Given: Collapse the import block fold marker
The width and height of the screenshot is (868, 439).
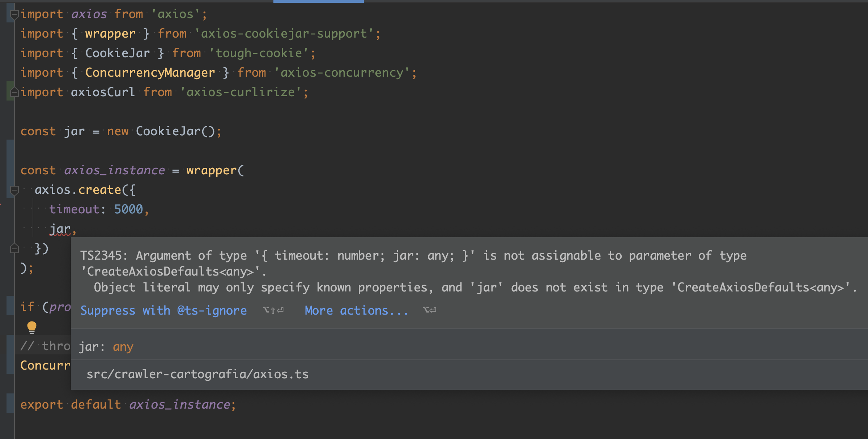Looking at the screenshot, I should coord(14,14).
